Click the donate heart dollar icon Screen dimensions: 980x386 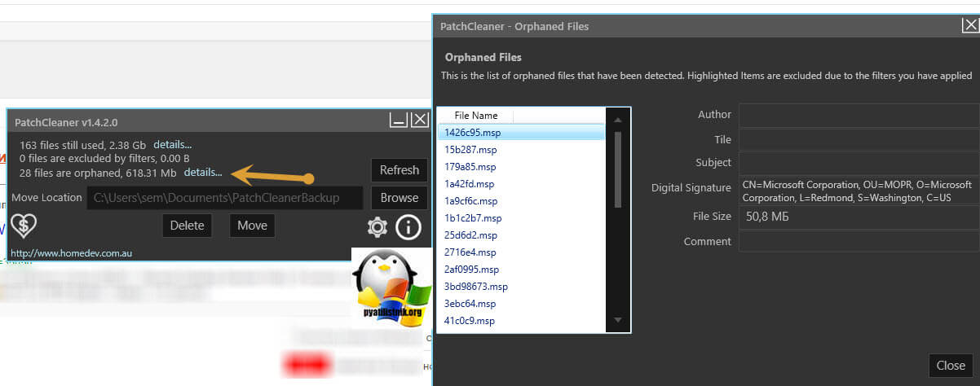(x=24, y=226)
